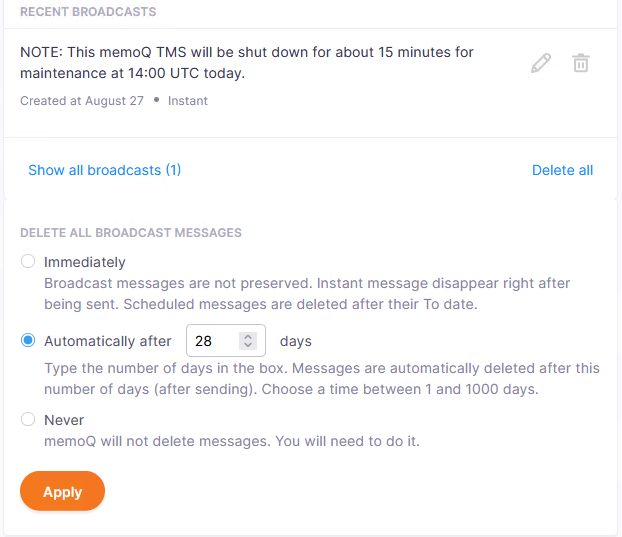
Task: Click the Recent Broadcasts section heading
Action: click(x=88, y=12)
